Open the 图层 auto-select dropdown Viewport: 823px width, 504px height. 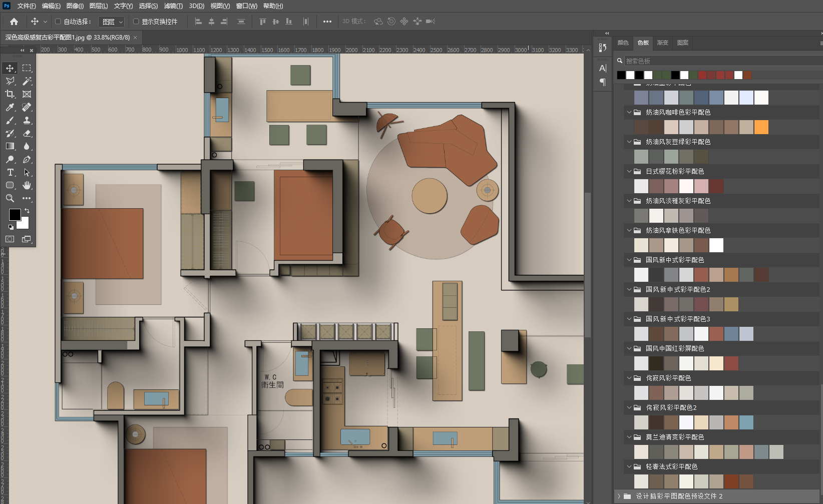pos(112,22)
